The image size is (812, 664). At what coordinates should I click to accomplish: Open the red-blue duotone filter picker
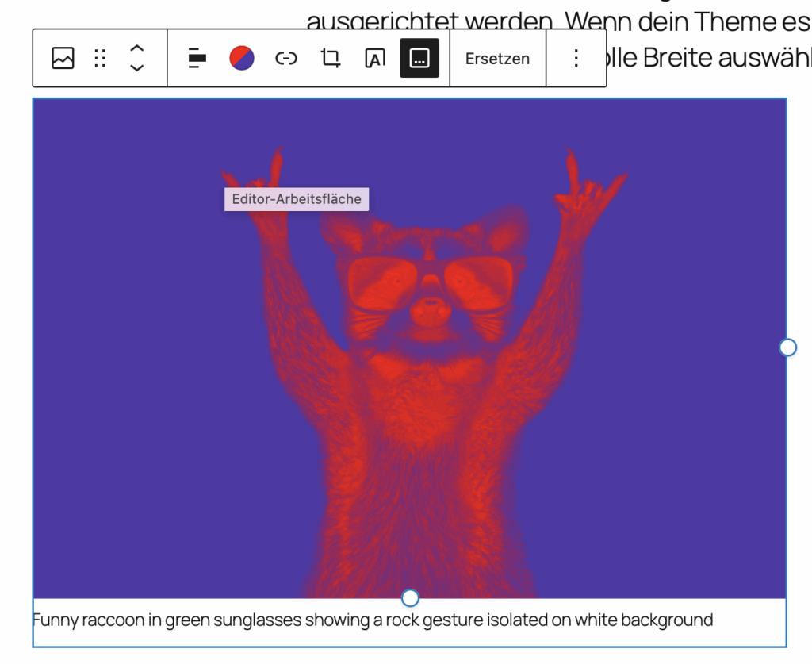241,58
